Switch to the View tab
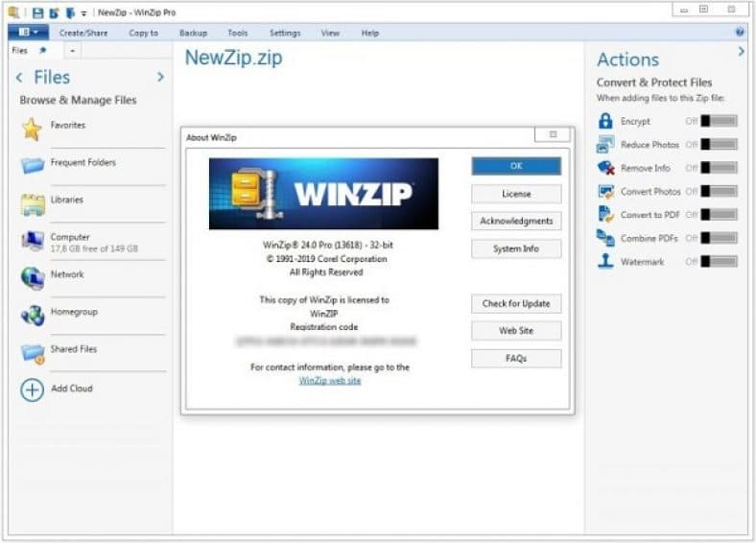 tap(330, 33)
